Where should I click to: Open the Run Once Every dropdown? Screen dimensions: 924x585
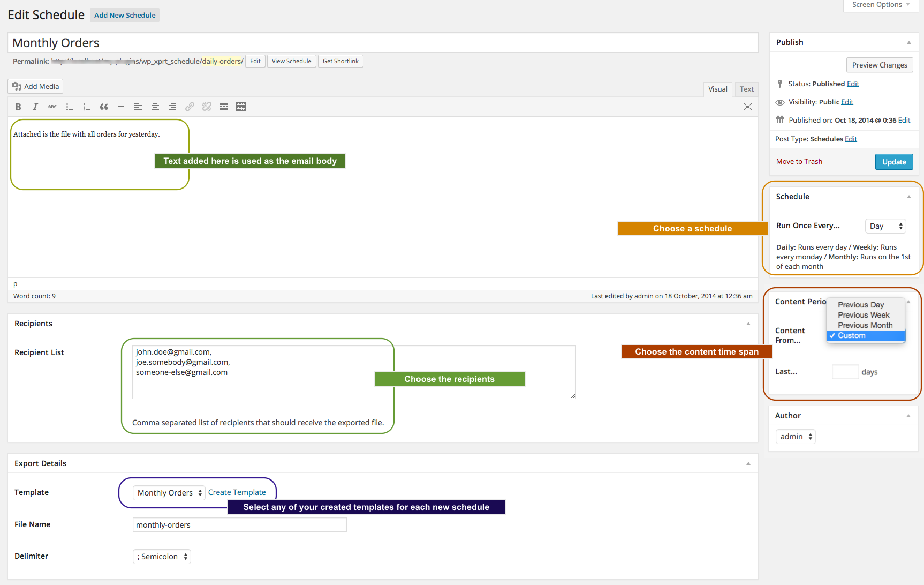tap(885, 226)
